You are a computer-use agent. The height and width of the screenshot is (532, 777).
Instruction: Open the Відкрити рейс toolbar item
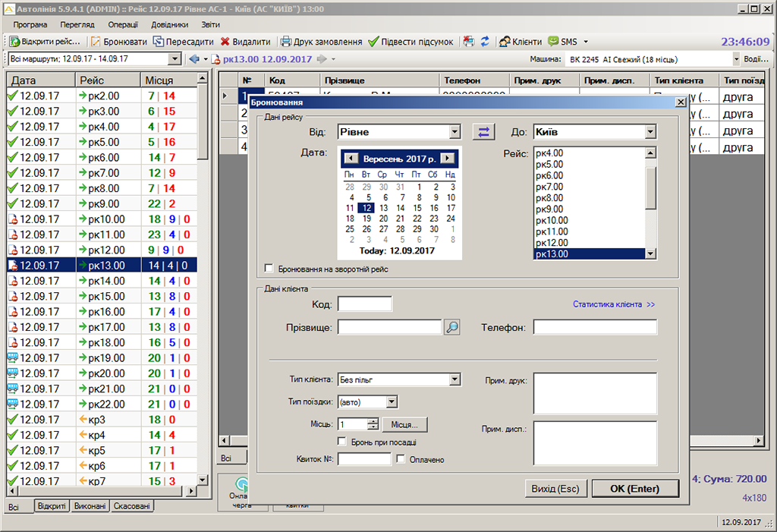[x=45, y=42]
